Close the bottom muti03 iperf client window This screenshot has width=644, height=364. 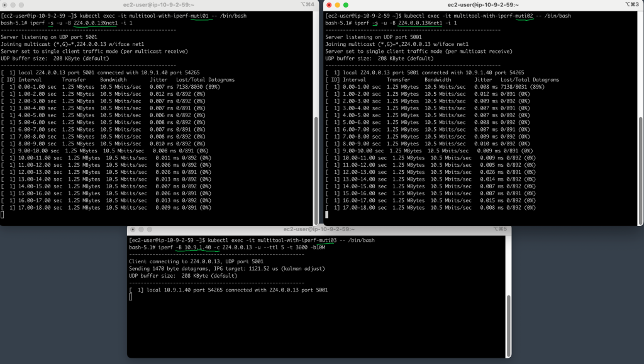tap(133, 229)
